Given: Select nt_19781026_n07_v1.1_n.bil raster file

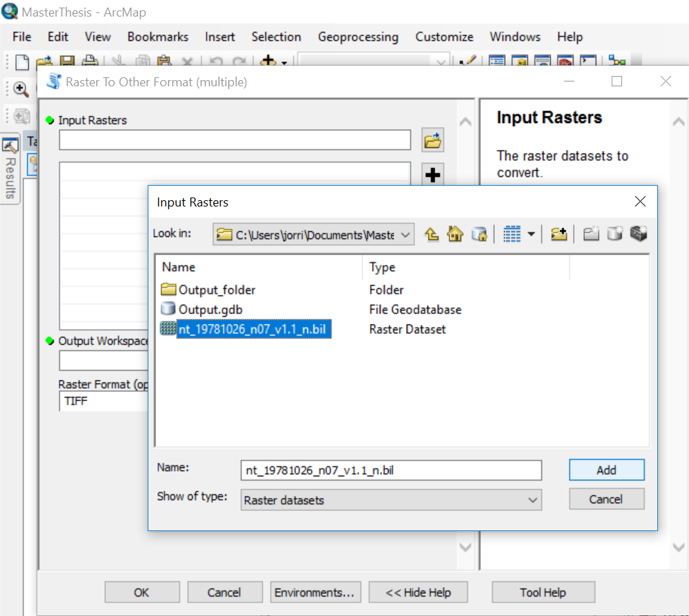Looking at the screenshot, I should click(246, 329).
